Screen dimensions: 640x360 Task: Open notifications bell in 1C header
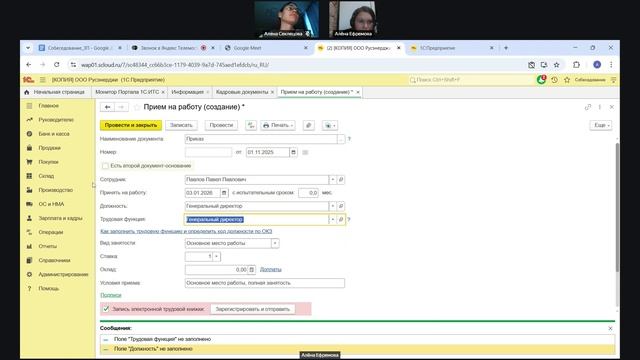[x=541, y=80]
